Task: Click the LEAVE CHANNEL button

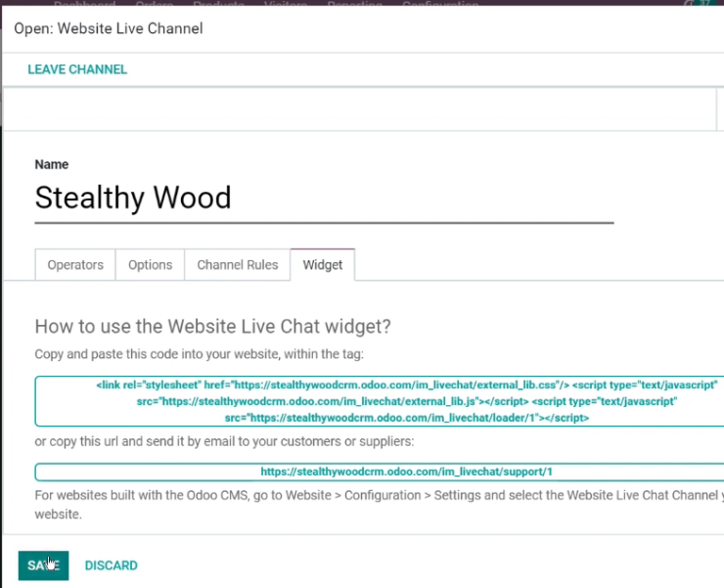Action: point(77,69)
